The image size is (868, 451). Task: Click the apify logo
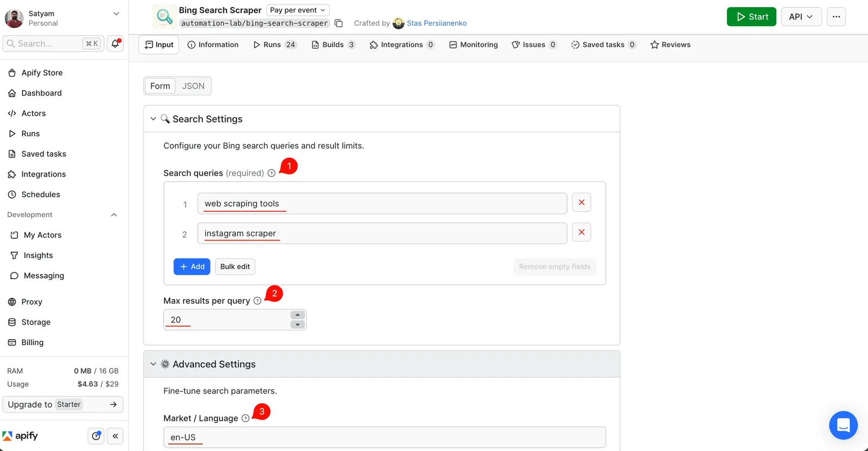coord(20,436)
